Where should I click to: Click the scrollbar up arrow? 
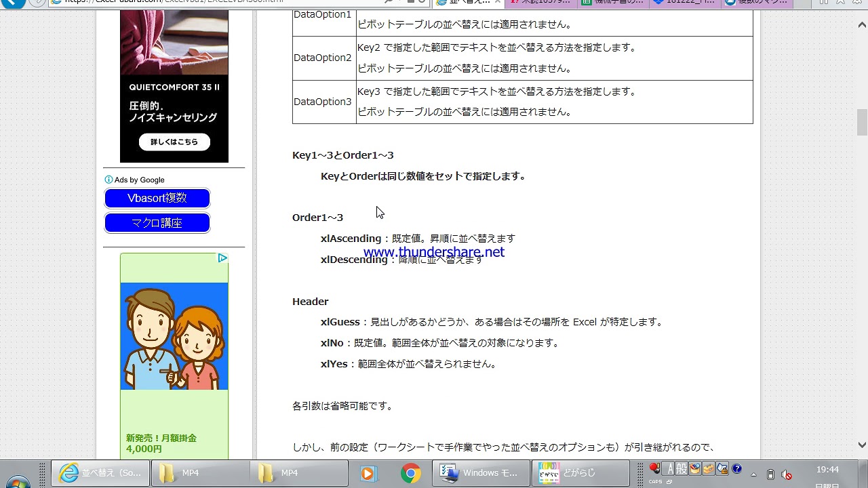click(862, 26)
